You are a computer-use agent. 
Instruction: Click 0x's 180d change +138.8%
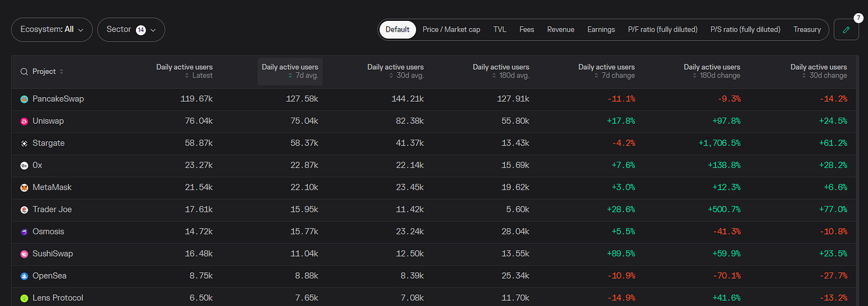tap(724, 165)
